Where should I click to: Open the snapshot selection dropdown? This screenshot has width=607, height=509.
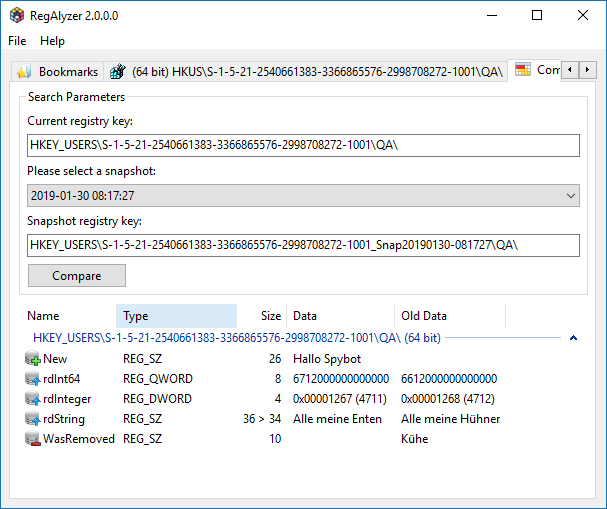point(303,195)
